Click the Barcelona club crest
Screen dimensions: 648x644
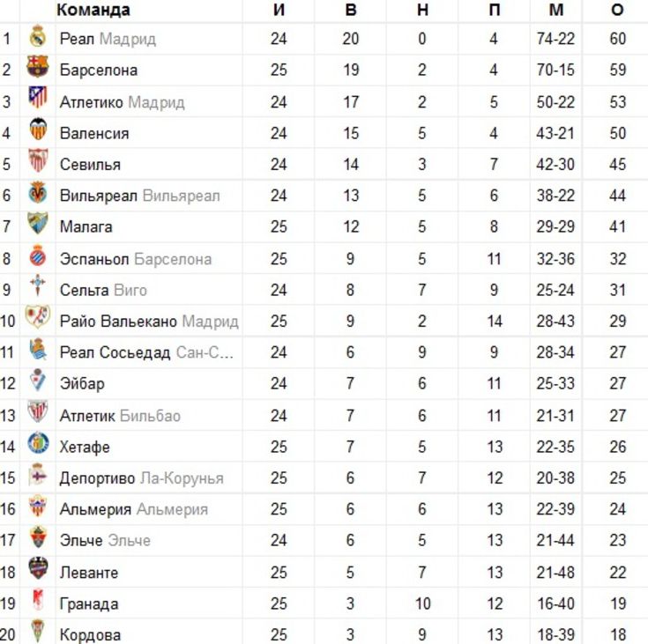pos(38,66)
